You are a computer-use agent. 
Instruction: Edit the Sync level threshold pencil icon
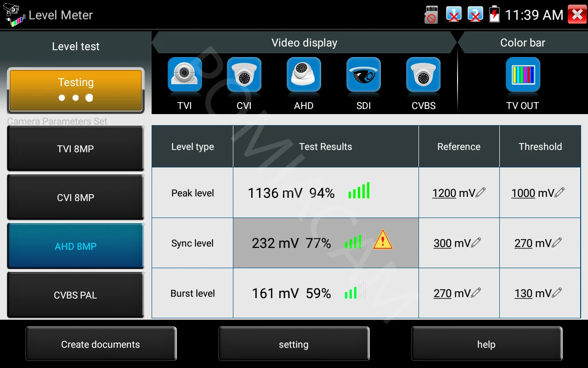pyautogui.click(x=557, y=242)
